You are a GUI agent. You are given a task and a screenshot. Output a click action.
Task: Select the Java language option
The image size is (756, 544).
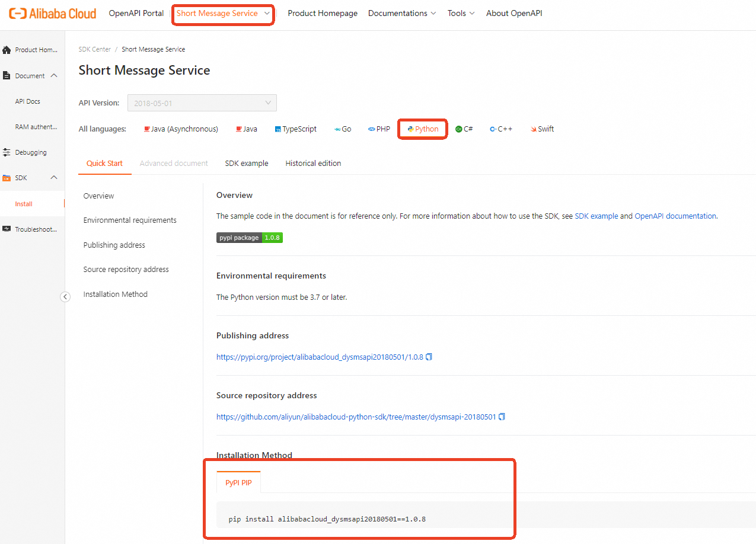247,129
